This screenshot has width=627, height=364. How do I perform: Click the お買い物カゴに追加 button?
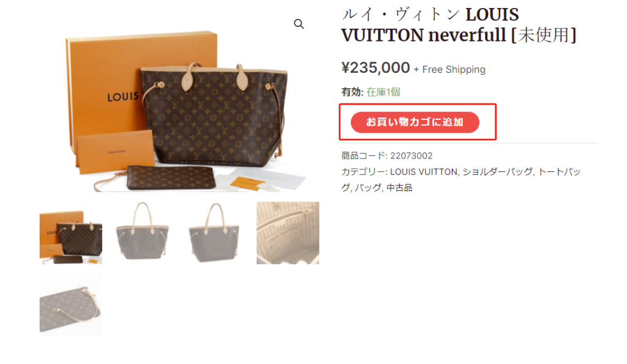coord(415,122)
